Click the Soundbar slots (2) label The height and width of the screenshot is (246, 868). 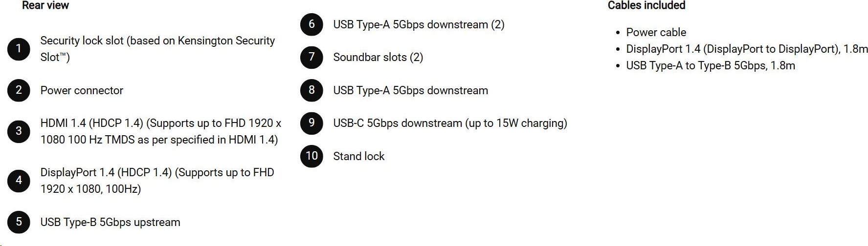pyautogui.click(x=378, y=57)
